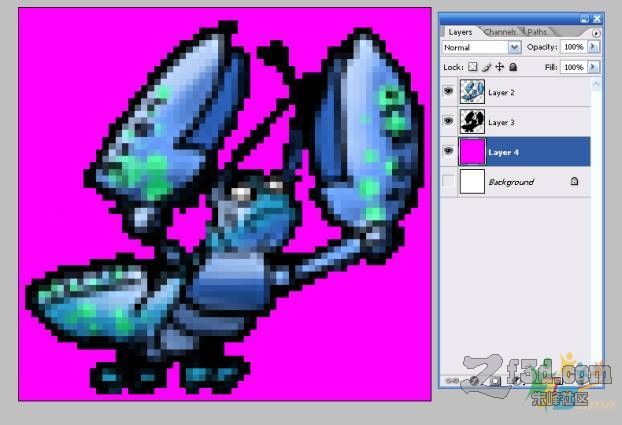Toggle Lock image pixels brush icon
622x425 pixels.
[486, 67]
